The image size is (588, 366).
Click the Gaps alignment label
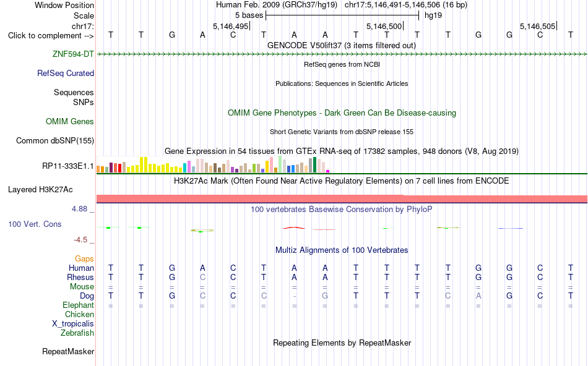click(84, 259)
